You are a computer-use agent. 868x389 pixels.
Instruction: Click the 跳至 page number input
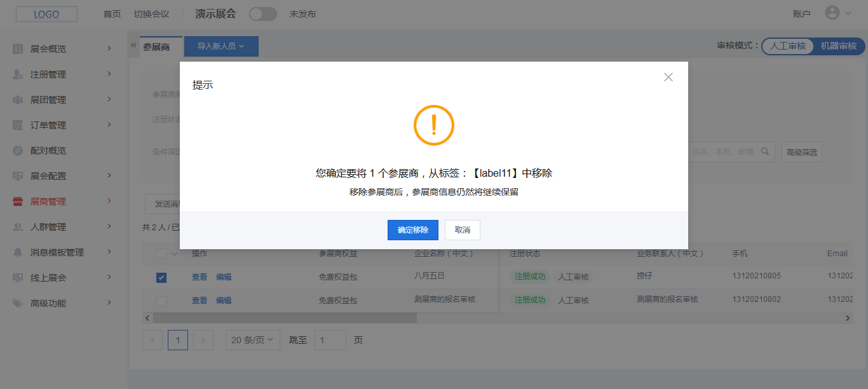330,340
